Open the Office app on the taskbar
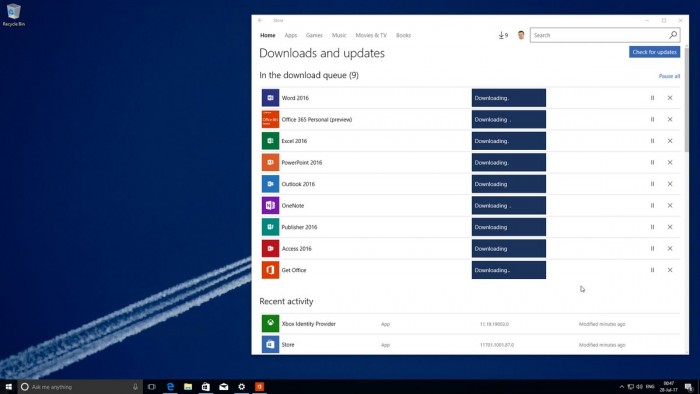Image resolution: width=700 pixels, height=394 pixels. (x=259, y=387)
